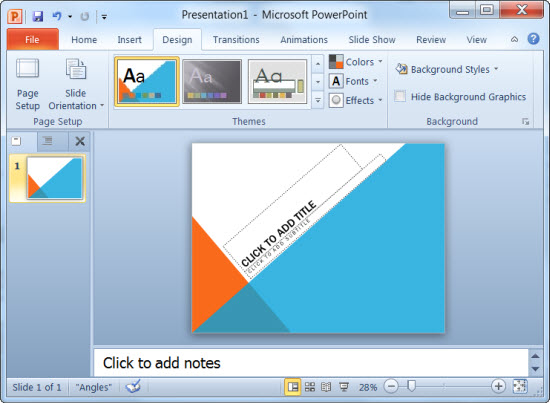Click 'Slide 1 of 1' status text
The image size is (550, 403).
[37, 387]
